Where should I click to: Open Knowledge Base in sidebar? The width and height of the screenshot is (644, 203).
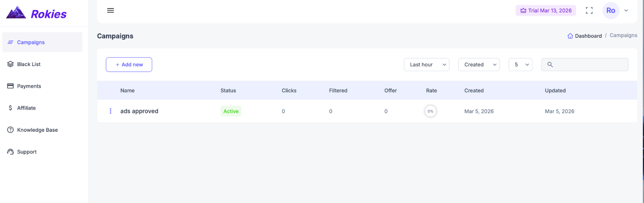(37, 130)
